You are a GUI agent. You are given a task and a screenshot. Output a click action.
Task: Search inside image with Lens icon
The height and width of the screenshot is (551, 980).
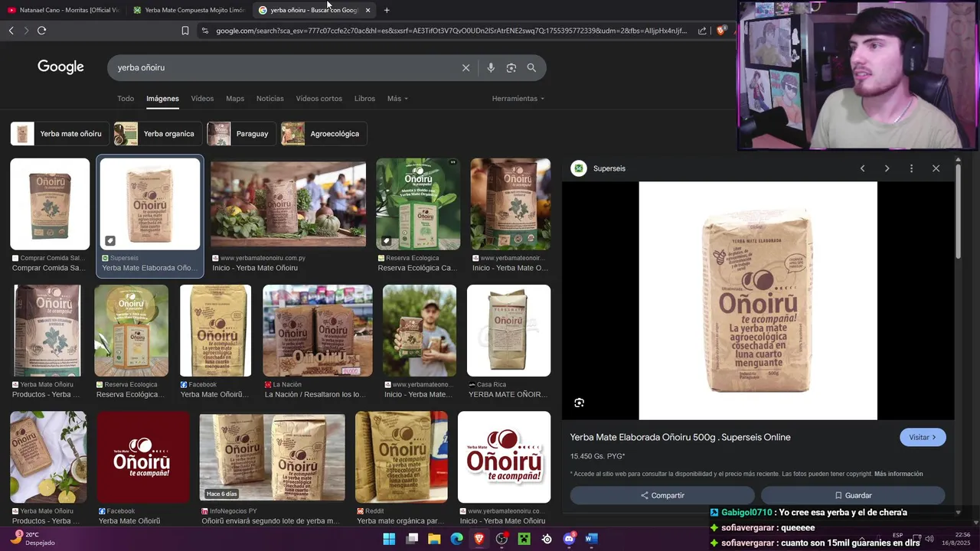pyautogui.click(x=580, y=403)
